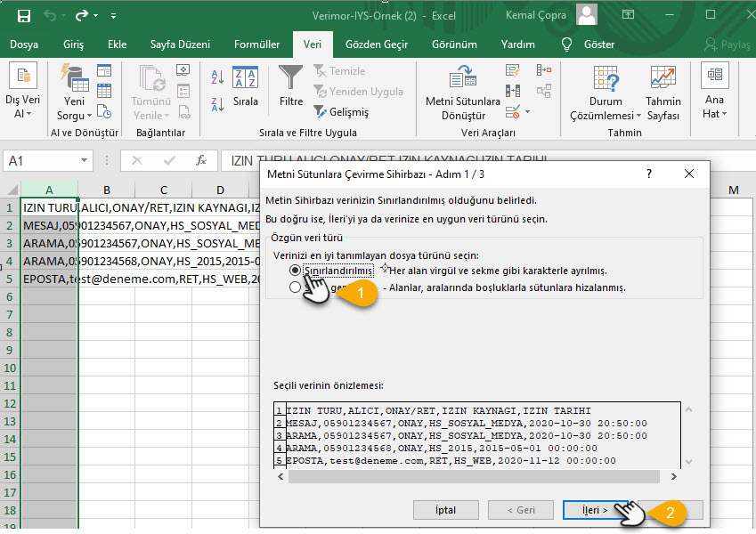Sort descending with the Z-A icon
Screen dimensions: 756x534
click(x=217, y=103)
